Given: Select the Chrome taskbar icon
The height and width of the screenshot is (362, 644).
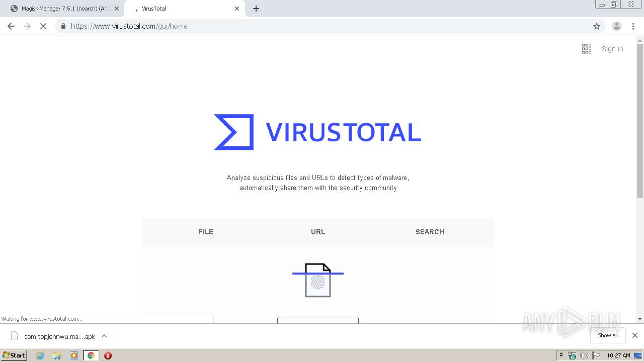Looking at the screenshot, I should coord(91,355).
